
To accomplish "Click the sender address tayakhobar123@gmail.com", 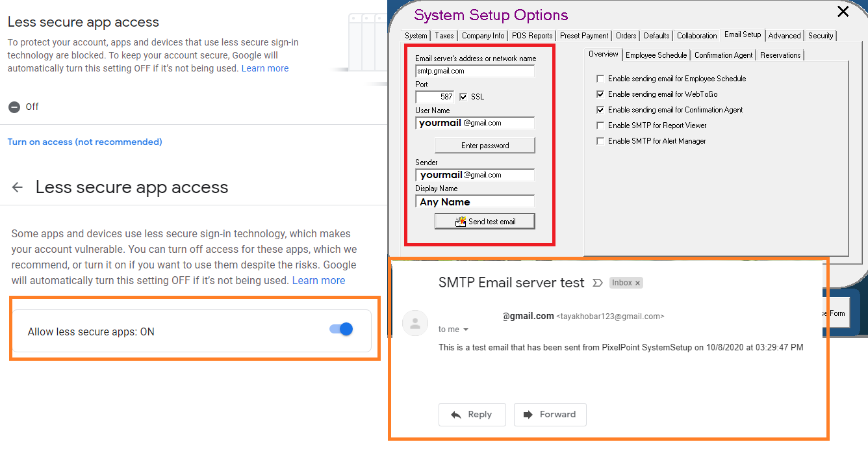I will click(610, 317).
